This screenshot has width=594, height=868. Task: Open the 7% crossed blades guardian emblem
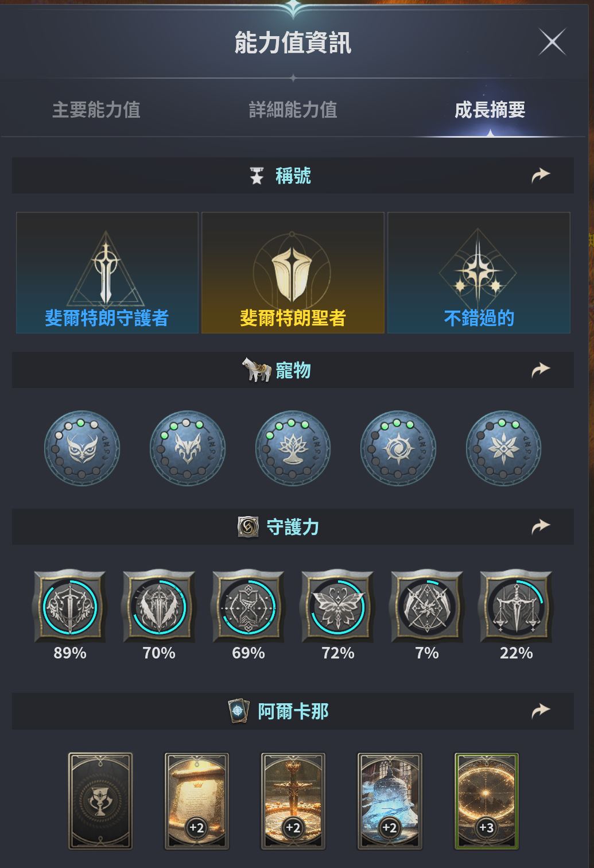click(x=427, y=606)
